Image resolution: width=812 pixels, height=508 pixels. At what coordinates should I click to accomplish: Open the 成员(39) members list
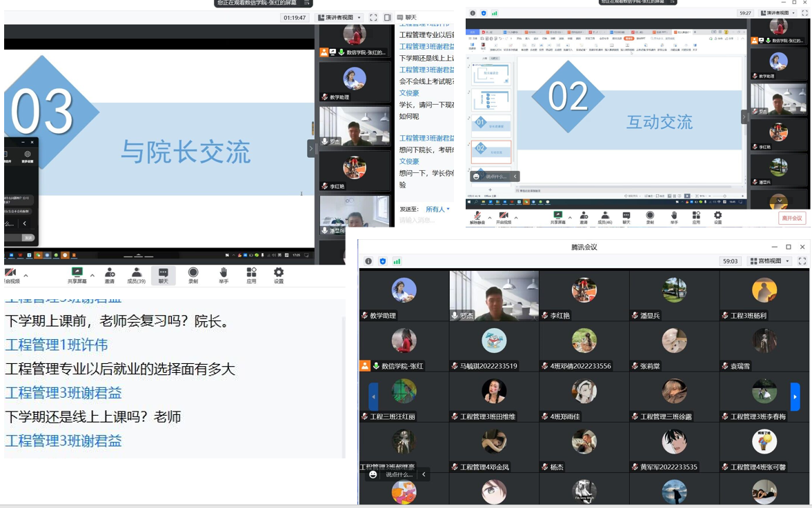tap(136, 275)
